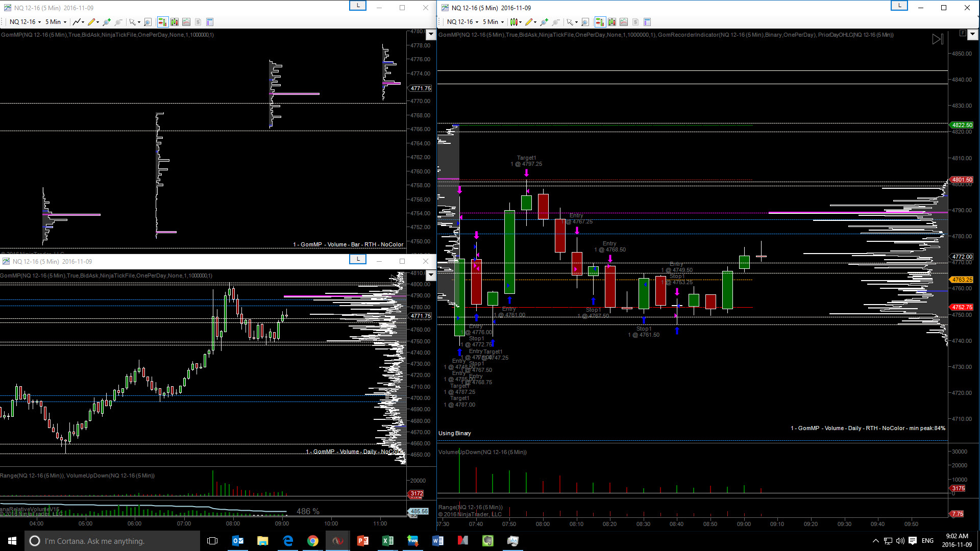Open Strategies icon in right chart toolbar
This screenshot has height=551, width=980.
635,22
